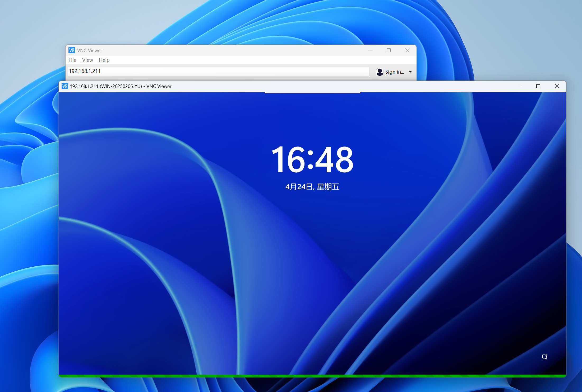Click the user avatar icon beside Sign in
582x392 pixels.
[380, 72]
